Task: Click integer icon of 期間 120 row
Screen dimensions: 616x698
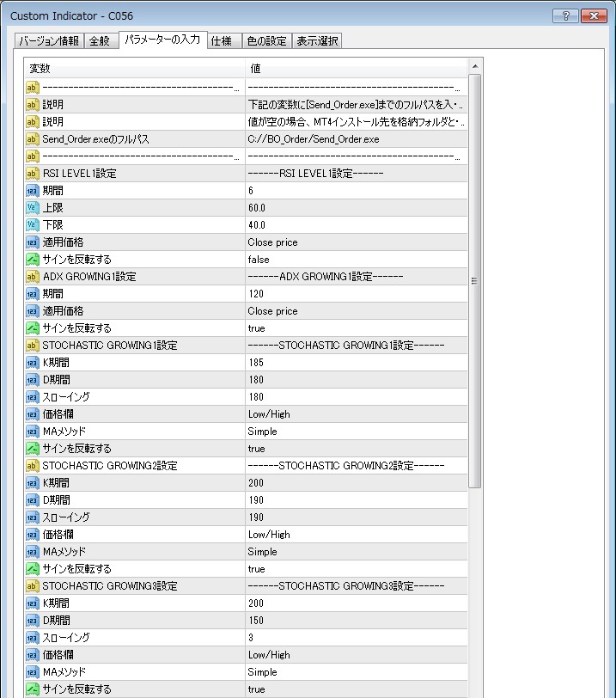Action: click(x=32, y=294)
